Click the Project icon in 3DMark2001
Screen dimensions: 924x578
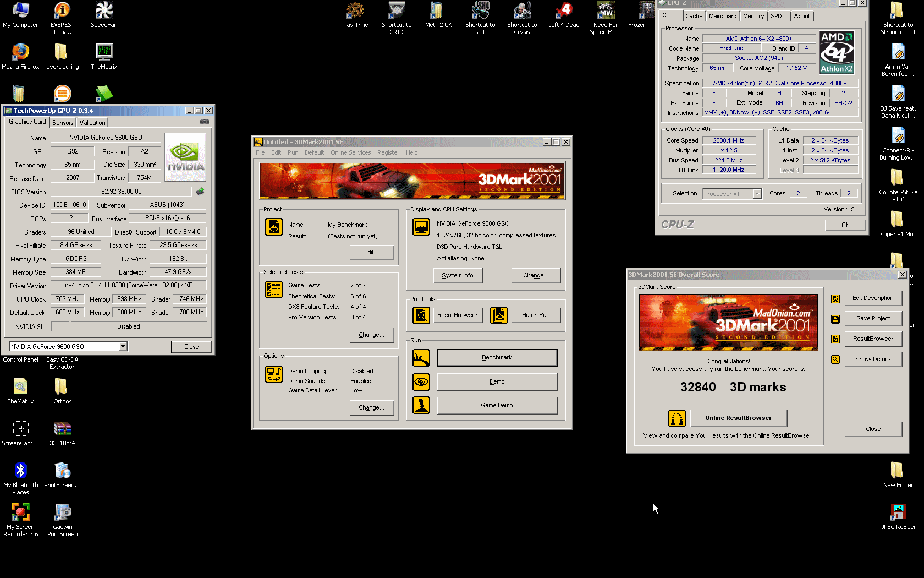[274, 227]
